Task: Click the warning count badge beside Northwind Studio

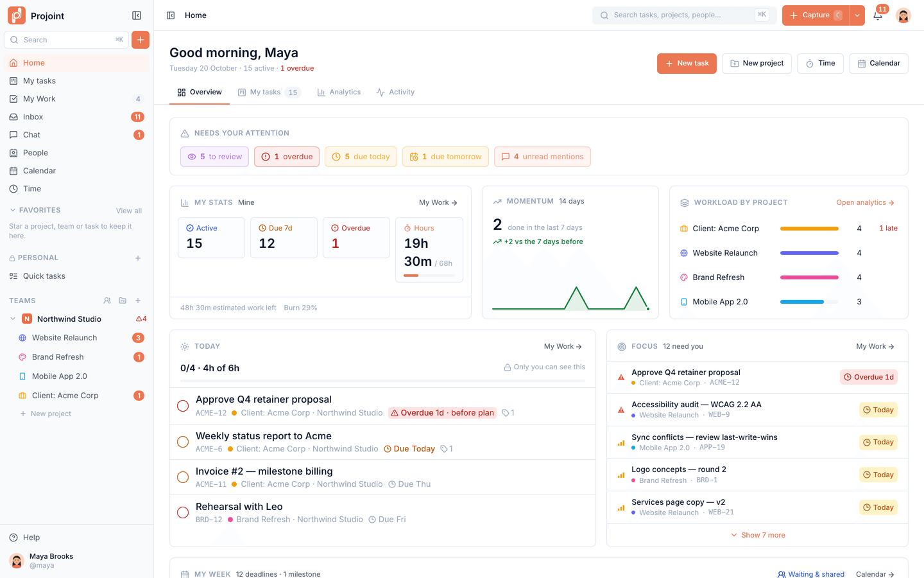Action: (x=141, y=319)
